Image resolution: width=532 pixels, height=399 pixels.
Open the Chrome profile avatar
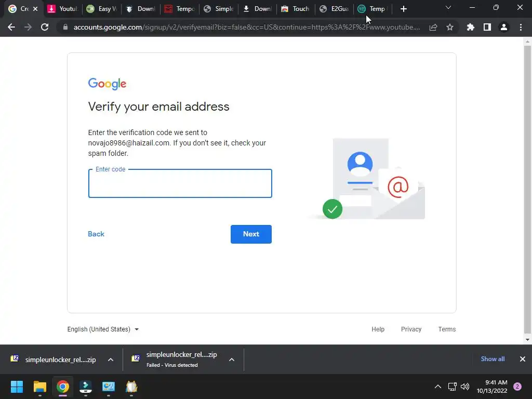504,27
